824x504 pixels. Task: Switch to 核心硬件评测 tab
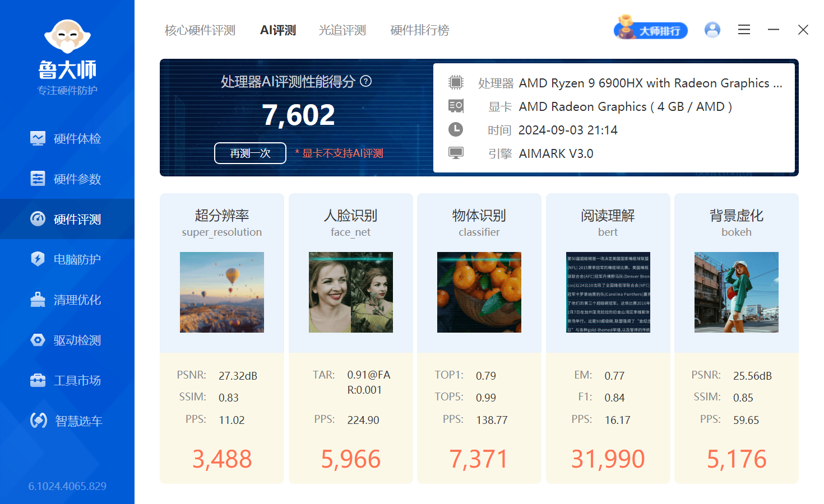[x=200, y=30]
